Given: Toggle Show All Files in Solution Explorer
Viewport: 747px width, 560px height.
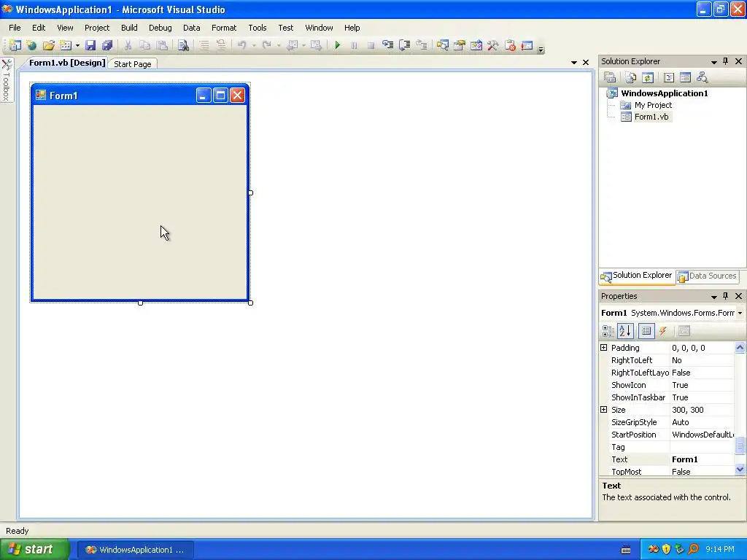Looking at the screenshot, I should (x=631, y=77).
